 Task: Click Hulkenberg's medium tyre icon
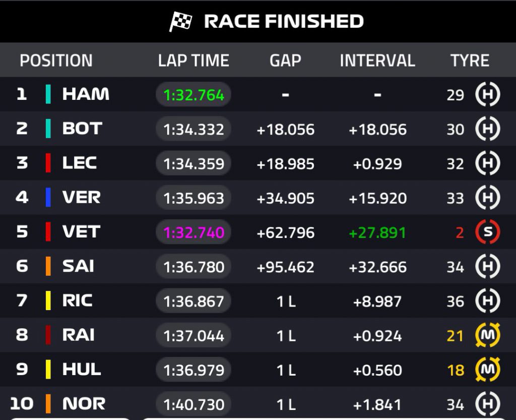point(487,370)
